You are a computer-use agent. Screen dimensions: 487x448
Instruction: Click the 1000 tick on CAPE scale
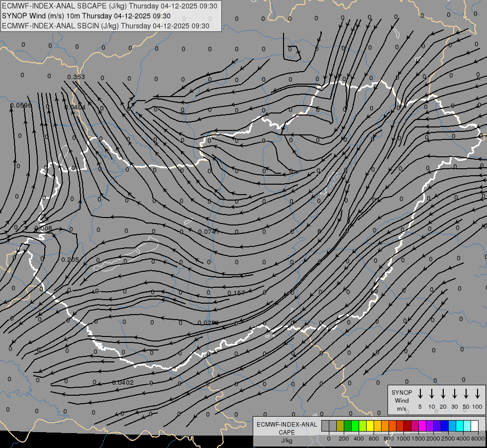tap(403, 439)
